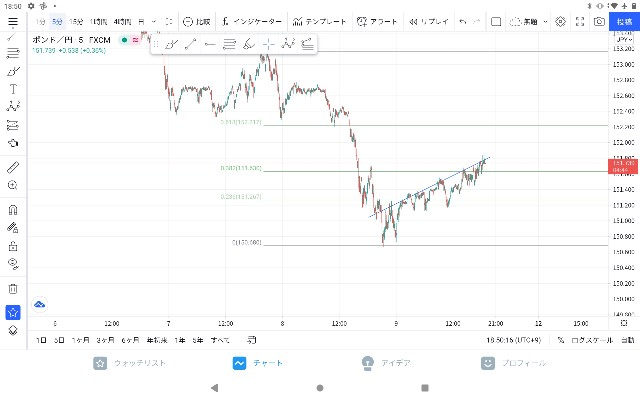Undo the last chart action
The width and height of the screenshot is (640, 400).
pyautogui.click(x=462, y=22)
